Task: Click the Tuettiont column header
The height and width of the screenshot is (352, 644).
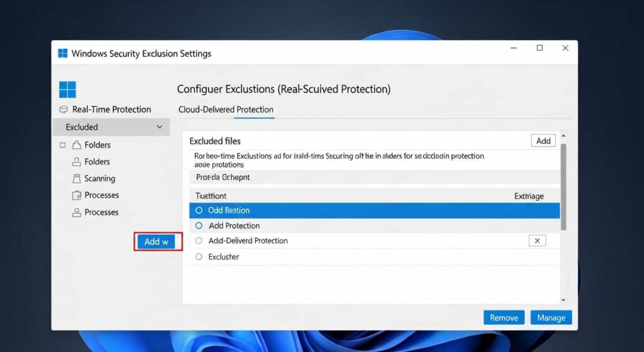Action: 211,196
